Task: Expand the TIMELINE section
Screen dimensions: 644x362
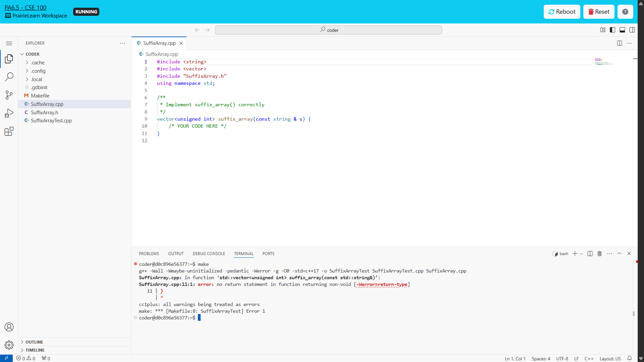Action: coord(74,350)
